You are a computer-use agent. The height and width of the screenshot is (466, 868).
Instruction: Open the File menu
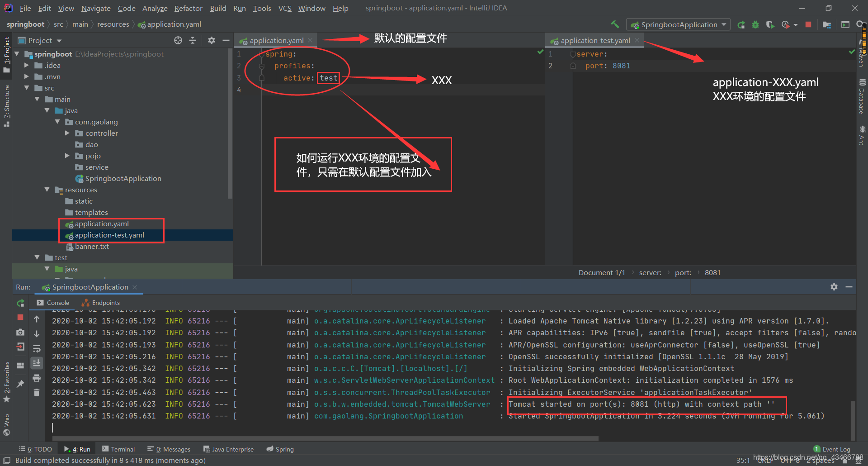pos(25,8)
